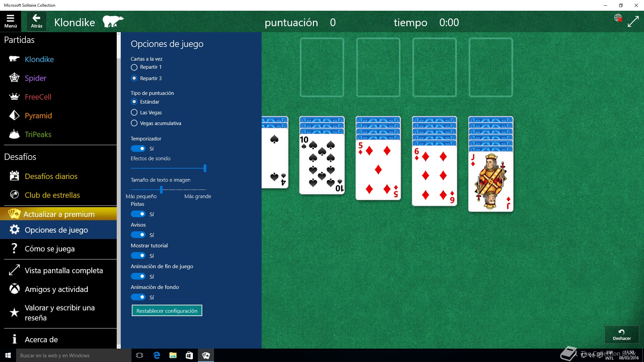Click the TriPeaks mountain icon
The image size is (644, 362).
(x=14, y=134)
